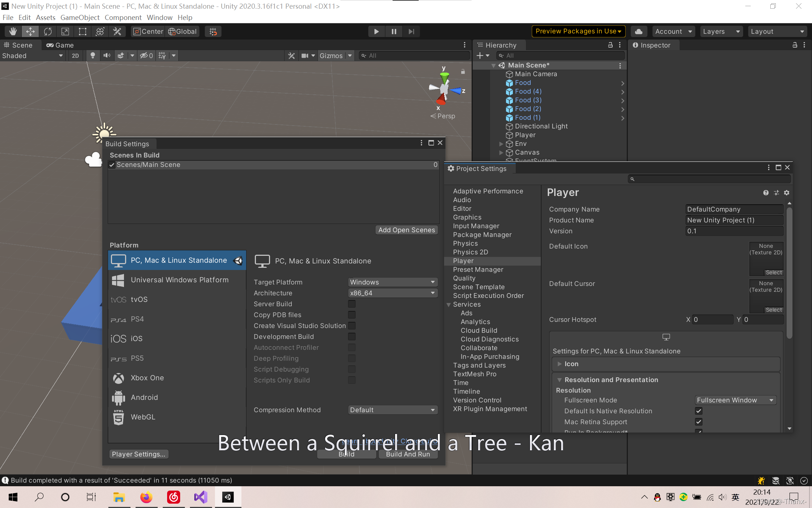This screenshot has width=812, height=508.
Task: Select the Transform tool
Action: (100, 32)
